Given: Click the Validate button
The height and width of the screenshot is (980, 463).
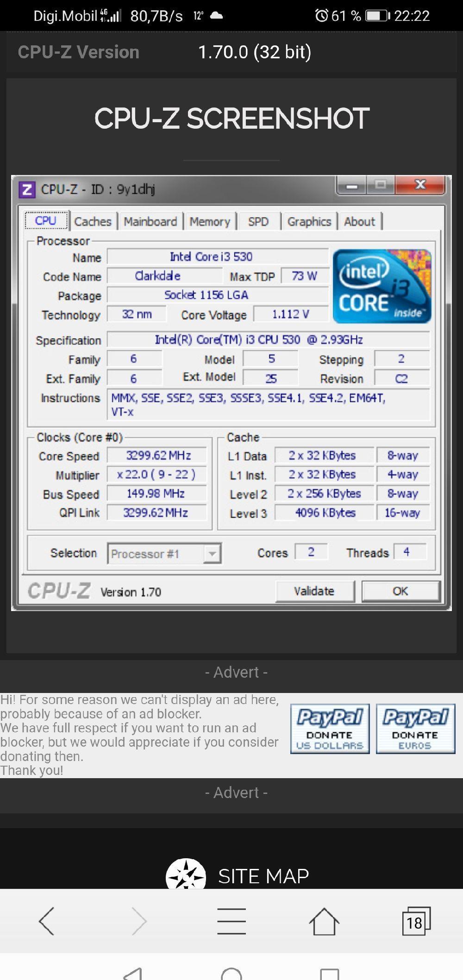Looking at the screenshot, I should (x=314, y=591).
